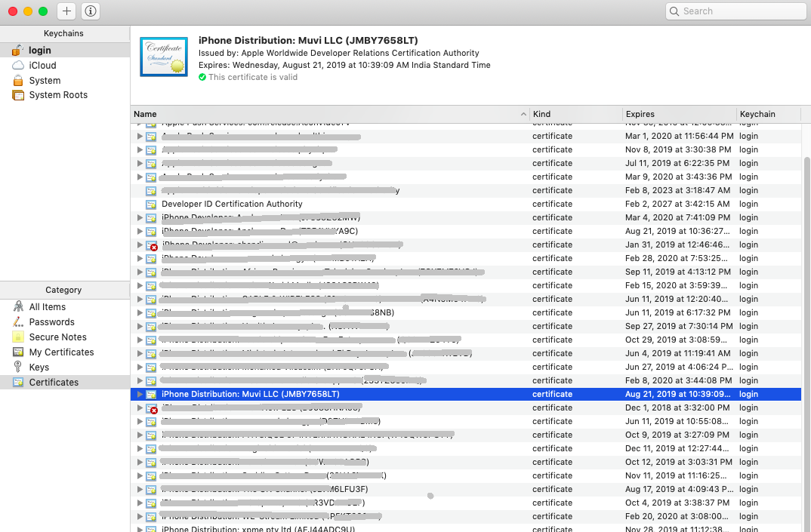Click certificate icon for Feb 20, 2020 row
This screenshot has width=811, height=532.
(151, 517)
